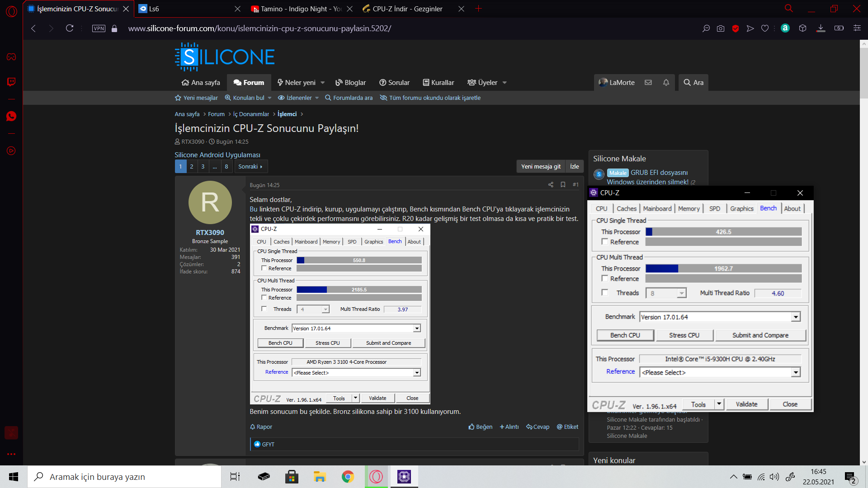Switch to the Mainboard tab in CPU-Z
This screenshot has width=868, height=488.
pyautogui.click(x=657, y=209)
